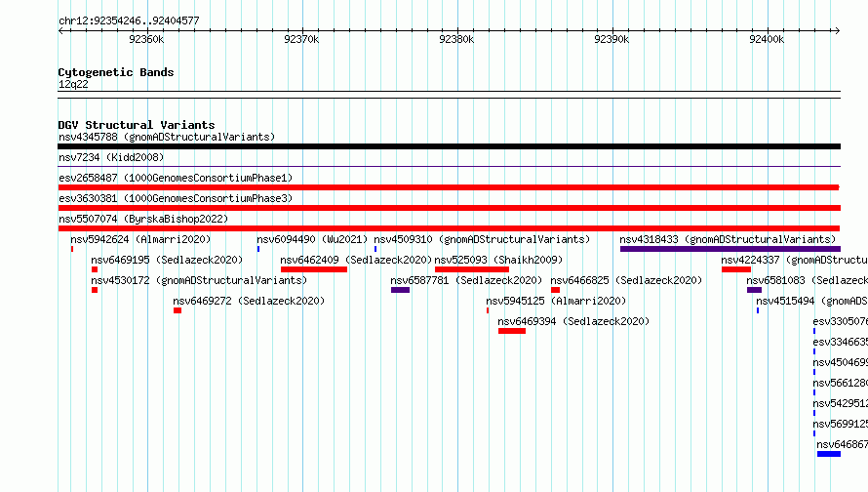The image size is (868, 492).
Task: Select the nsv525093 (Shaikh2009) label
Action: 498,260
